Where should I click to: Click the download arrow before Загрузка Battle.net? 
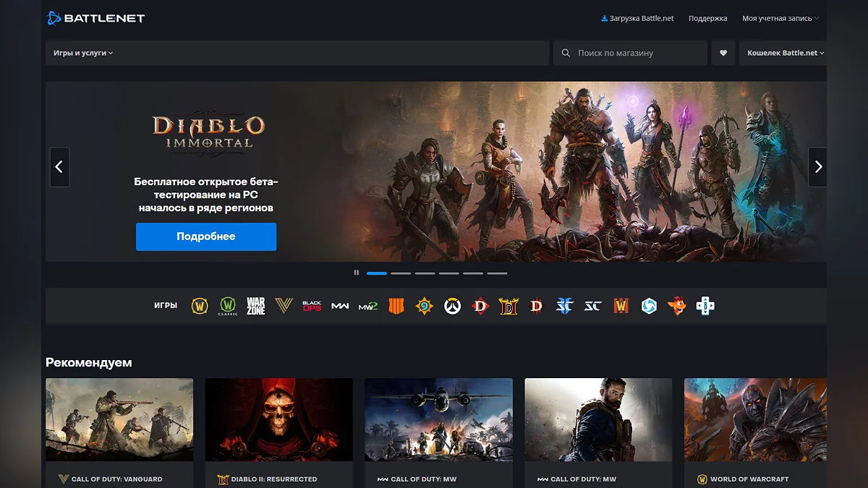pos(605,18)
